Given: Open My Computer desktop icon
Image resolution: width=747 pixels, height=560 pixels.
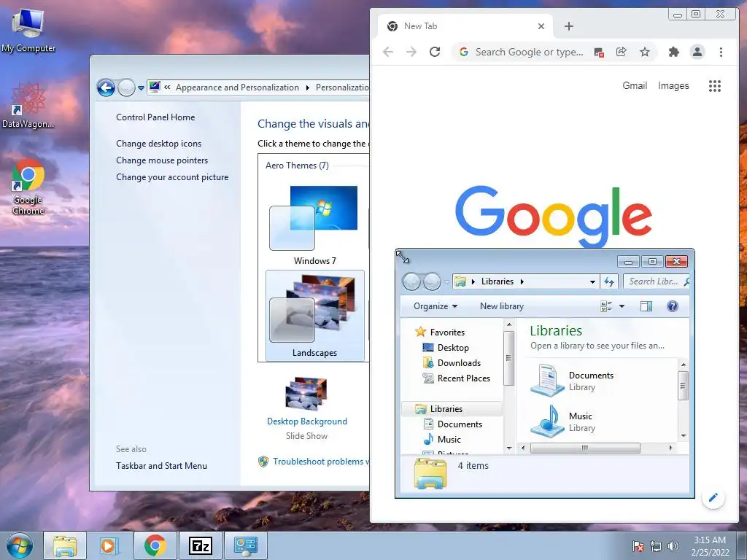Looking at the screenshot, I should coord(28,31).
